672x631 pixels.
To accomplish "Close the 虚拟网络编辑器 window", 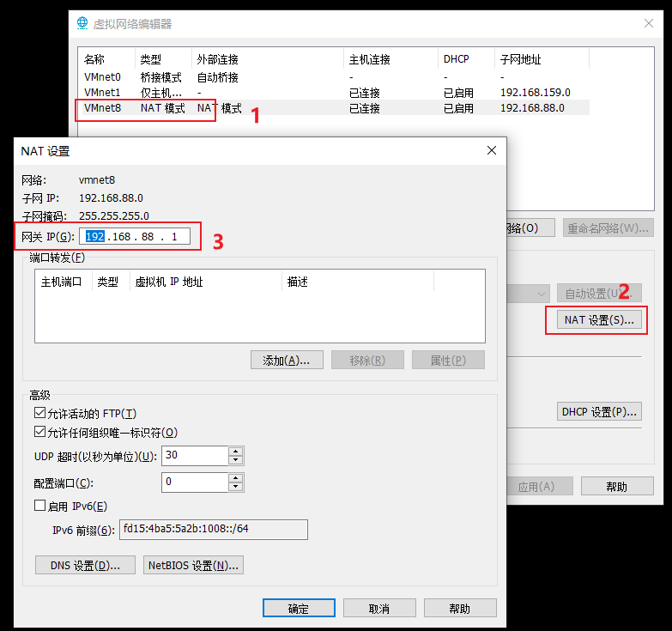I will tap(649, 23).
